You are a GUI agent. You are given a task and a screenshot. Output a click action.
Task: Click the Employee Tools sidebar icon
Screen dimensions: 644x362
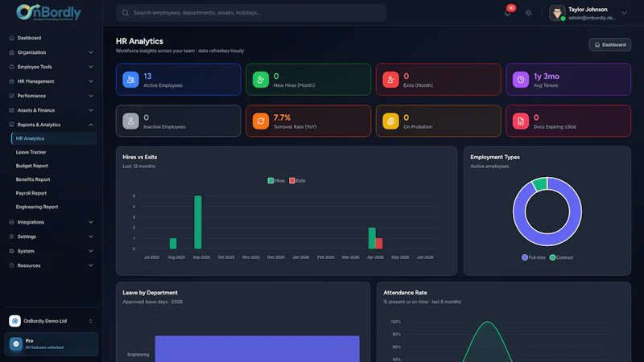11,67
